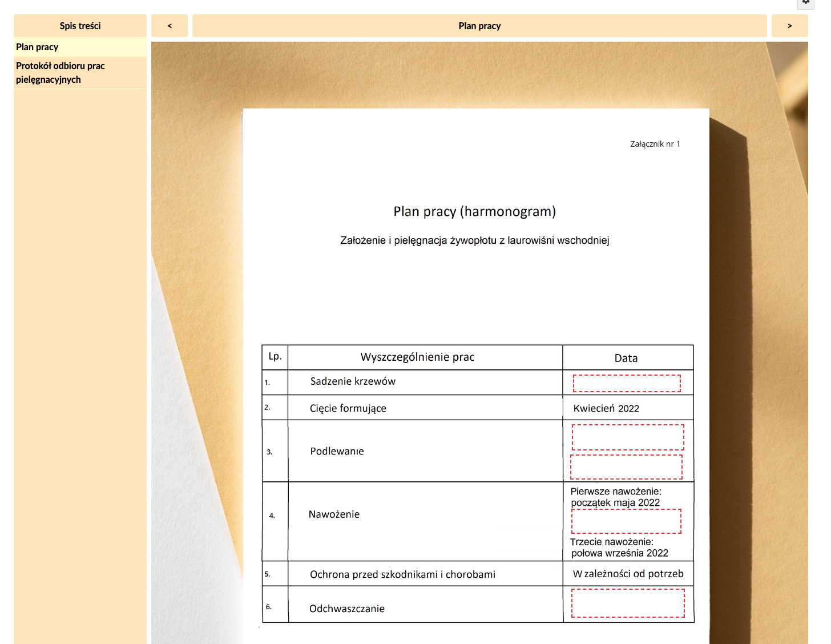Click the Plan pracy (harmonogram) document heading

474,212
